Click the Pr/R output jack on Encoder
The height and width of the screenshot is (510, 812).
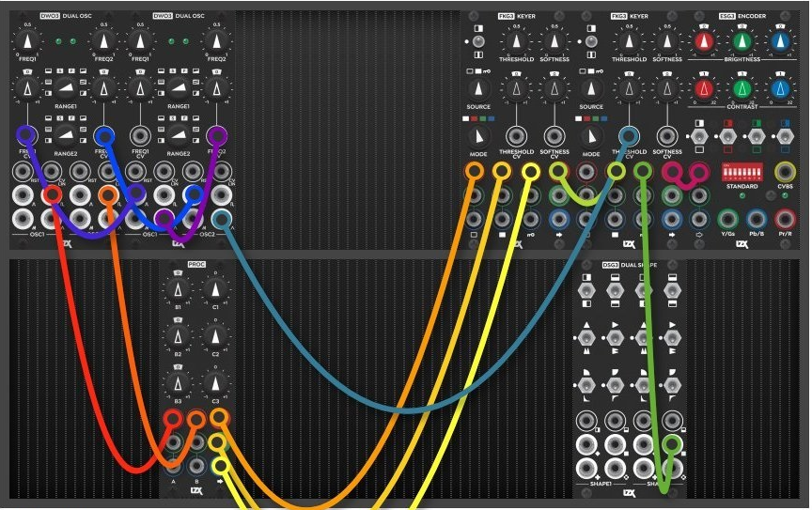(x=785, y=220)
